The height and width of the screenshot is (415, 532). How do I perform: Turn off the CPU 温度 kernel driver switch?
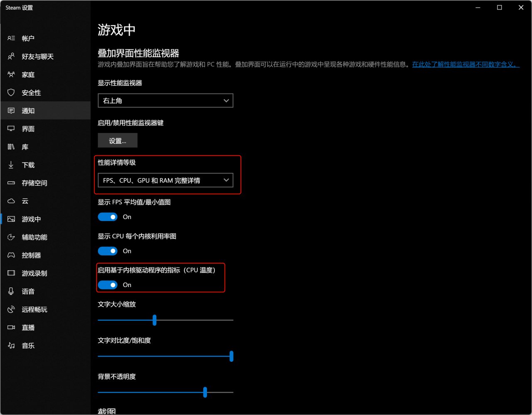[108, 285]
